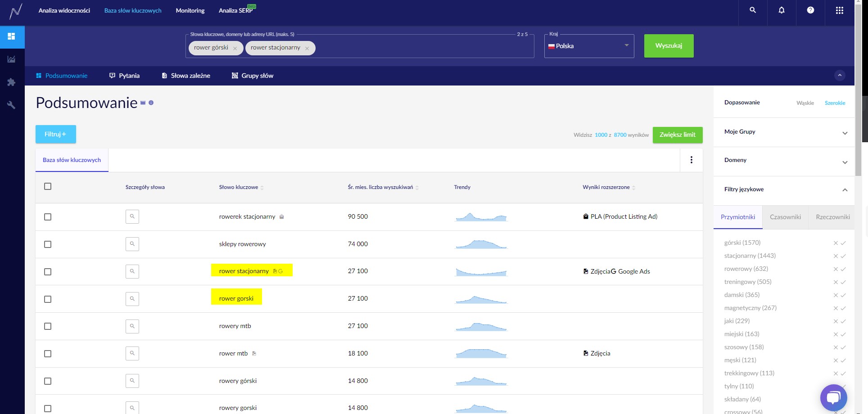
Task: Open the help question mark icon
Action: click(x=810, y=10)
